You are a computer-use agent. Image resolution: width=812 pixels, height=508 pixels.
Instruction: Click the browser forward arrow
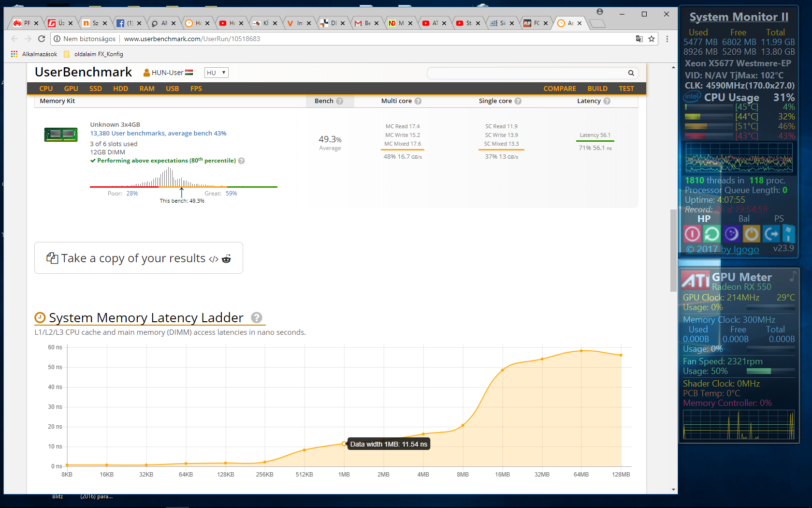point(28,39)
